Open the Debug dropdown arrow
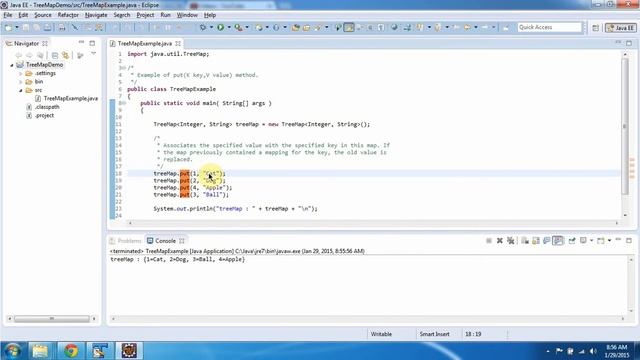This screenshot has height=360, width=640. (211, 27)
